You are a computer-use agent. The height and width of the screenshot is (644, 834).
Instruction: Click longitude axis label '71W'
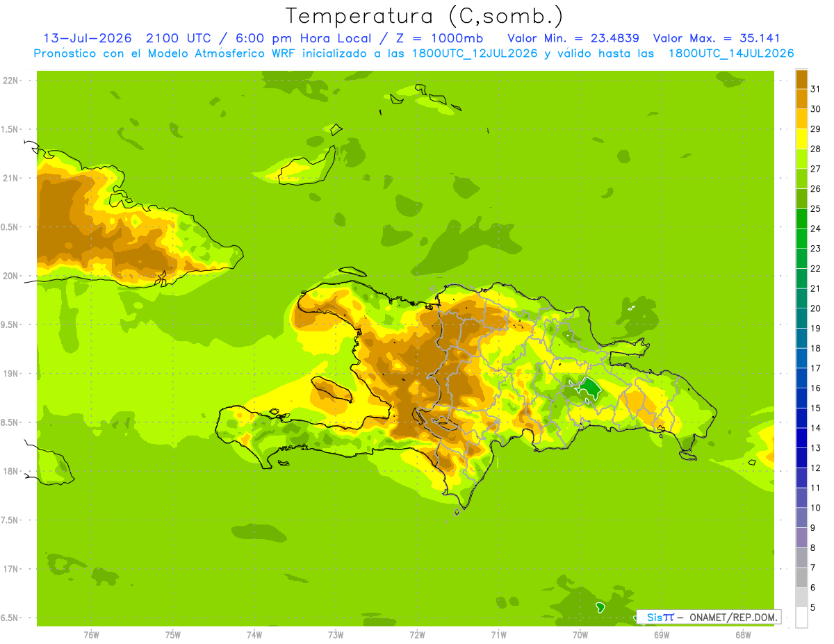pos(498,635)
